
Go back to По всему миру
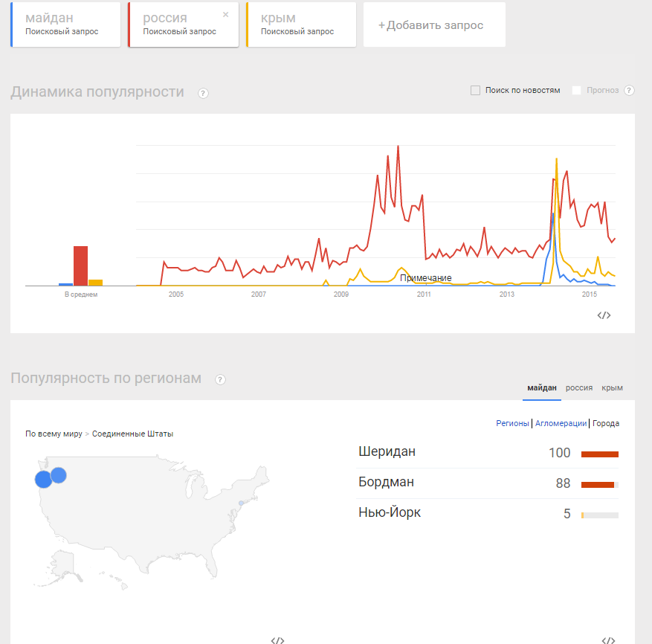(x=54, y=434)
